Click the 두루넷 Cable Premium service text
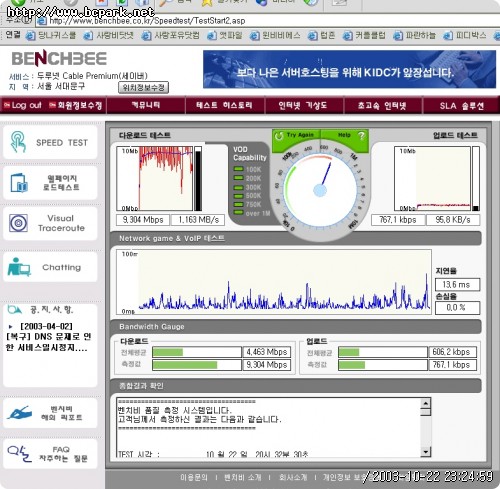 (x=92, y=76)
